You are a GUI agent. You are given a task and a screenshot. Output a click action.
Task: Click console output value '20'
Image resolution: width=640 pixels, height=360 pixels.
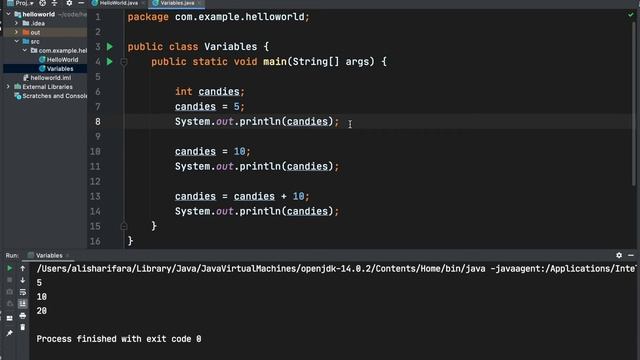[42, 311]
